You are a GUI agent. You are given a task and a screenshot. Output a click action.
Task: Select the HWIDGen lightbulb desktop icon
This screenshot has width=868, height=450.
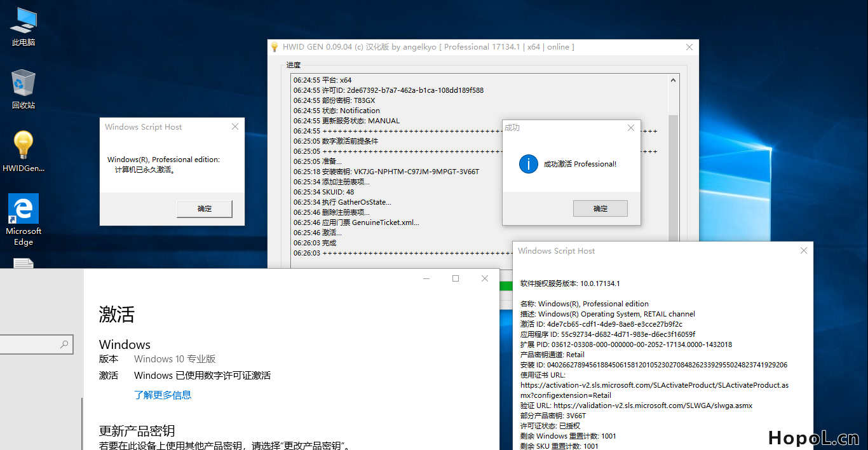[x=24, y=152]
